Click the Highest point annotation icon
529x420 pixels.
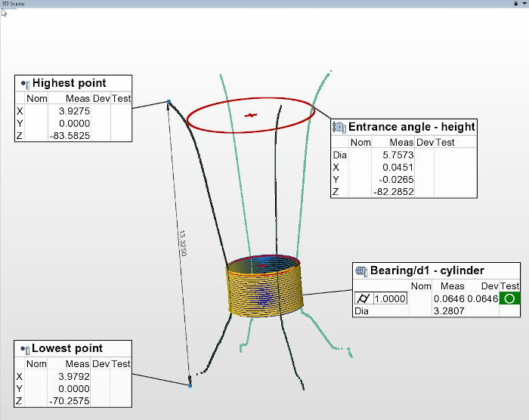25,83
